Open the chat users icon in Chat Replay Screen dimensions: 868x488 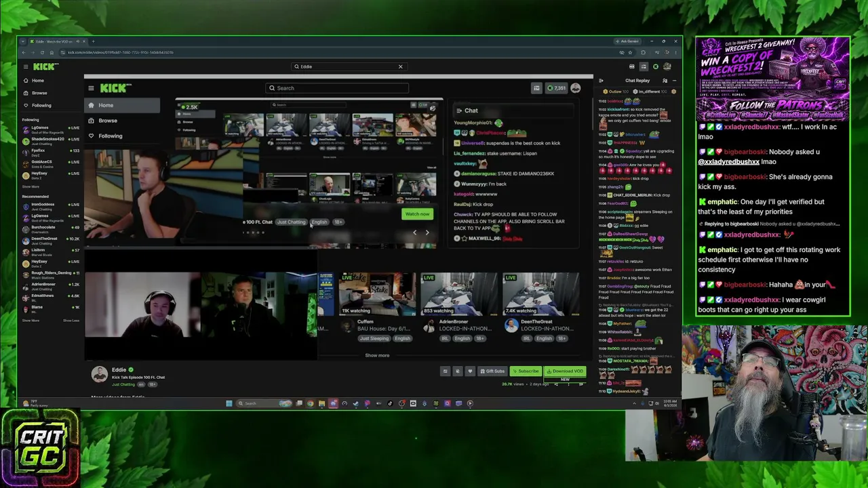(665, 81)
